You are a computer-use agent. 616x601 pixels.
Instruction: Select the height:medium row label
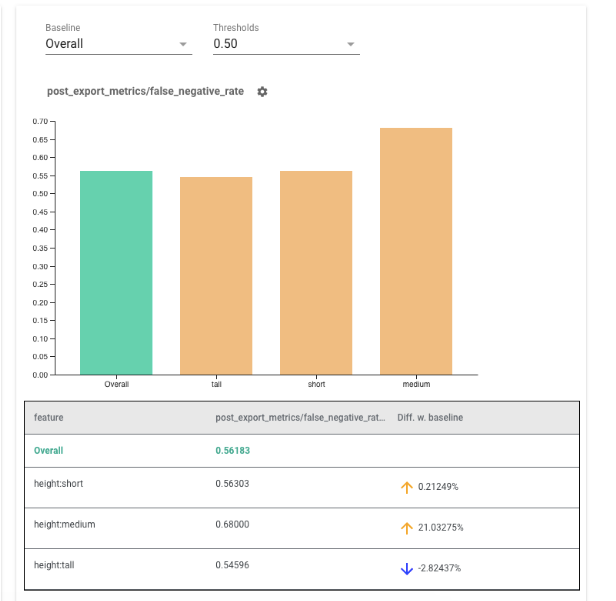click(64, 524)
